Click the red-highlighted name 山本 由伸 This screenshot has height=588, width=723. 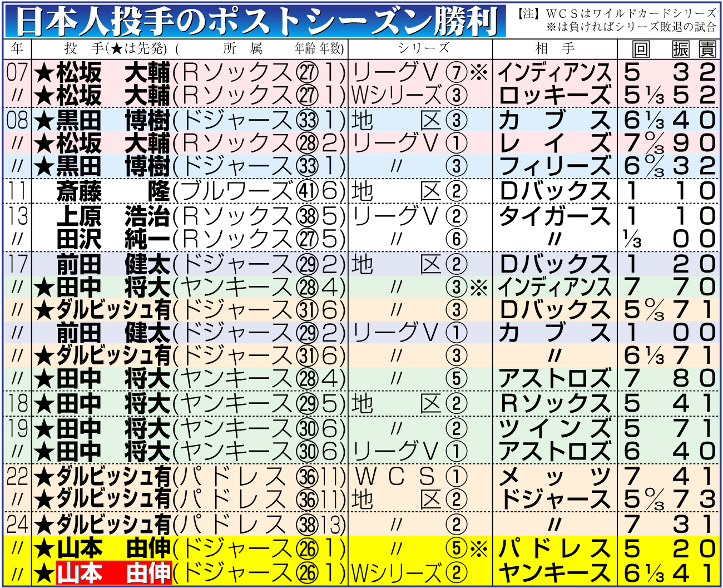point(114,573)
